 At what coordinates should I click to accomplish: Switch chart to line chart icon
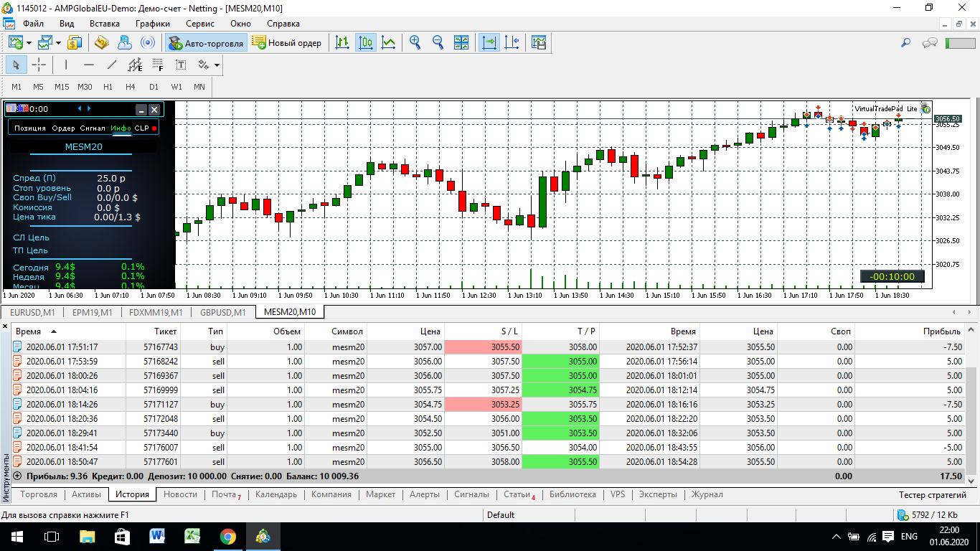coord(388,42)
